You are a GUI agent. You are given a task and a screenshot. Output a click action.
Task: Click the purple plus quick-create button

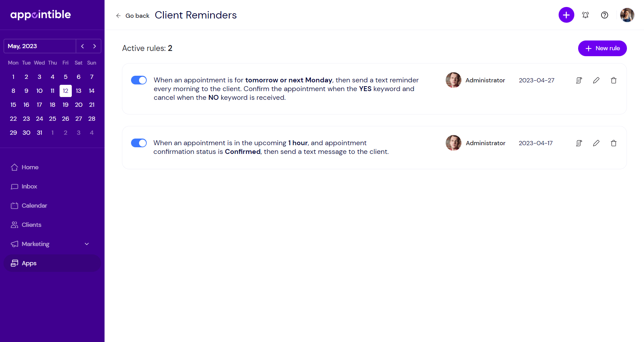(x=566, y=15)
